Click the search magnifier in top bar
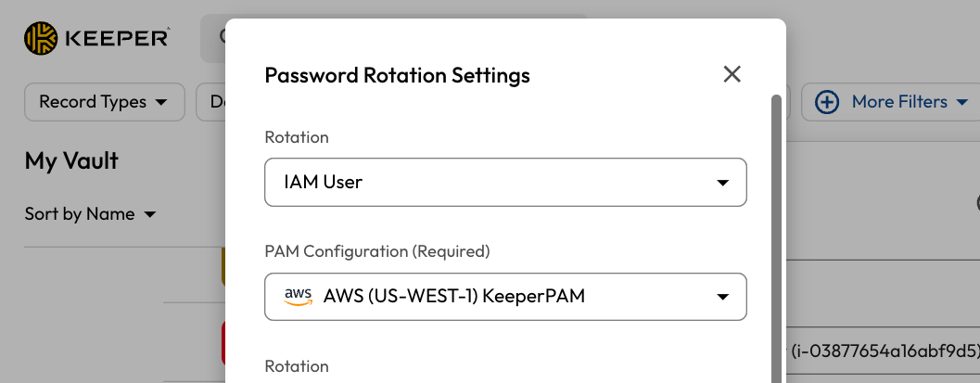980x383 pixels. click(221, 37)
